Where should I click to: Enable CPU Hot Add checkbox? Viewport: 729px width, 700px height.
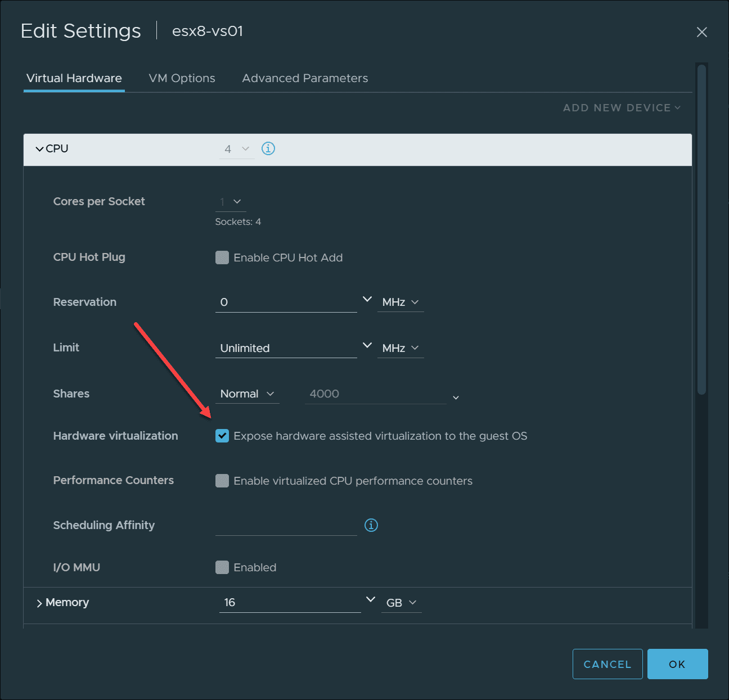tap(222, 258)
